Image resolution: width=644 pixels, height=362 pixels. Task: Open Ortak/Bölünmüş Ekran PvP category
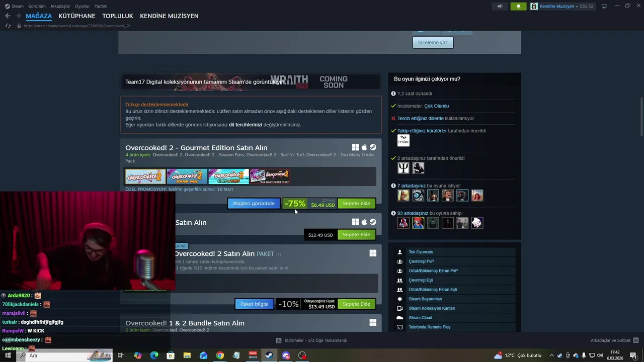point(433,271)
